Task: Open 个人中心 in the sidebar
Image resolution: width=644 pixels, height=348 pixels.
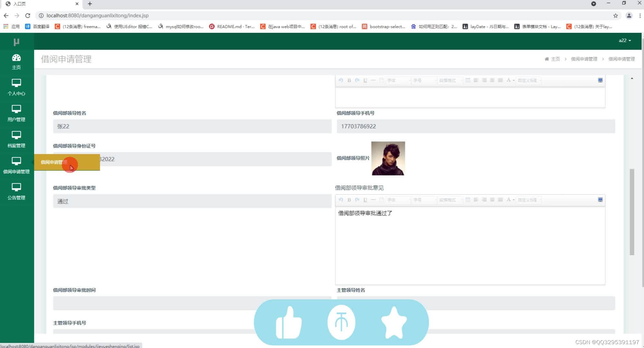Action: [x=16, y=88]
